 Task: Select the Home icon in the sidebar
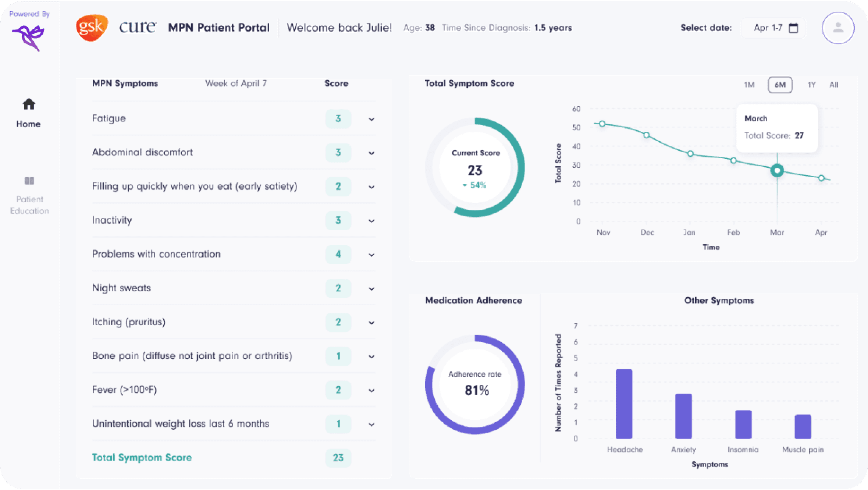[28, 105]
